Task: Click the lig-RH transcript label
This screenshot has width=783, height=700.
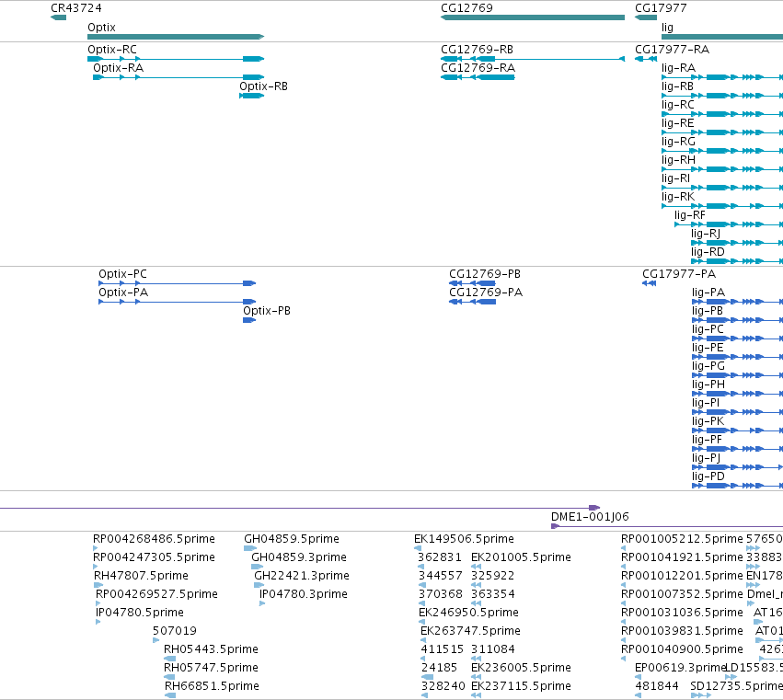Action: tap(678, 160)
